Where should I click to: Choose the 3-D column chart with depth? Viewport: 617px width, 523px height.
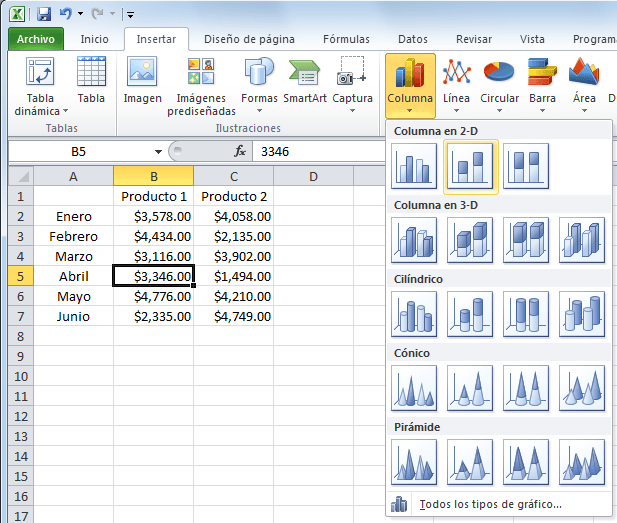[x=582, y=240]
